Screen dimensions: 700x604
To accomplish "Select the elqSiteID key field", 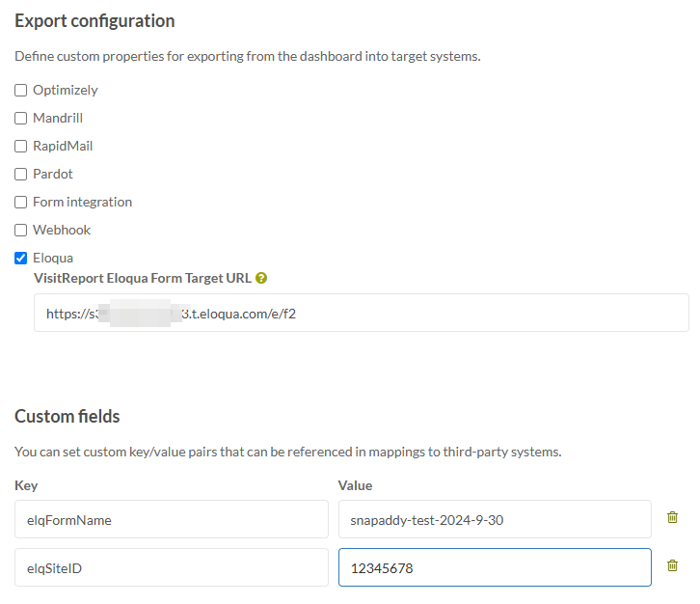I will tap(172, 567).
